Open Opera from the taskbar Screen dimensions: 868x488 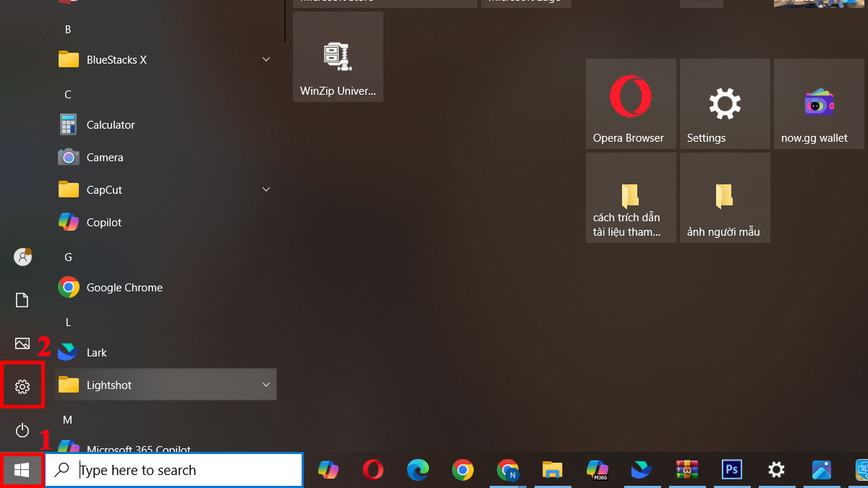tap(373, 471)
